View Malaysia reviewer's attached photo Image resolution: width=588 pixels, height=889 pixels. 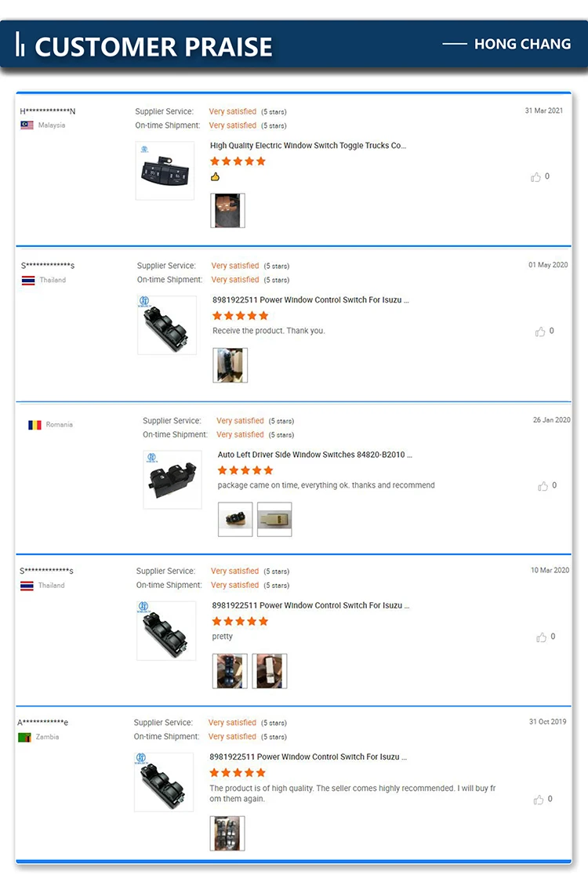tap(227, 210)
